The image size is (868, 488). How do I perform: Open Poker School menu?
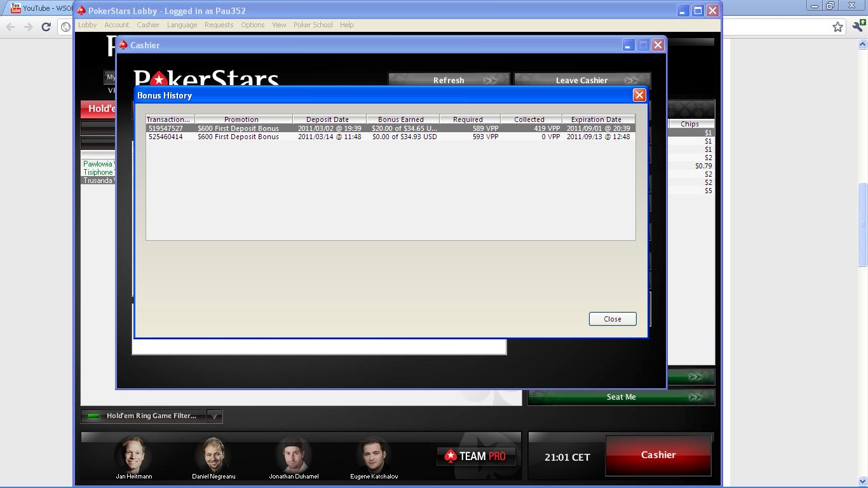pyautogui.click(x=313, y=25)
